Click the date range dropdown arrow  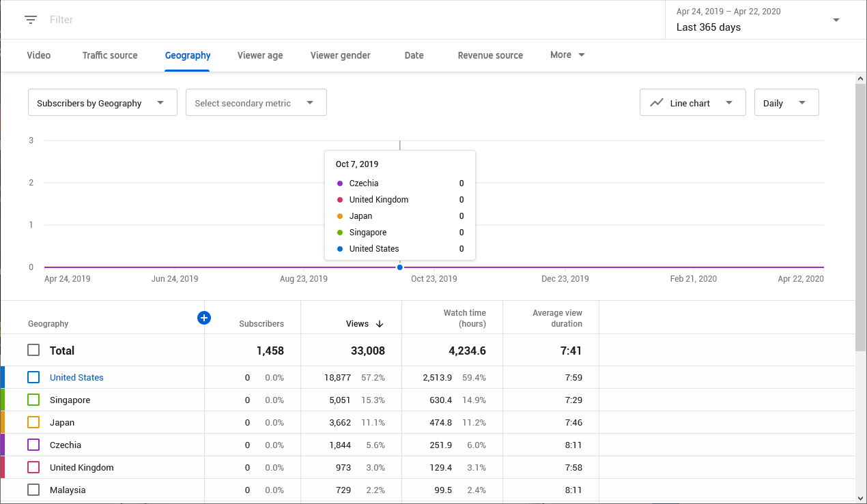(x=836, y=20)
